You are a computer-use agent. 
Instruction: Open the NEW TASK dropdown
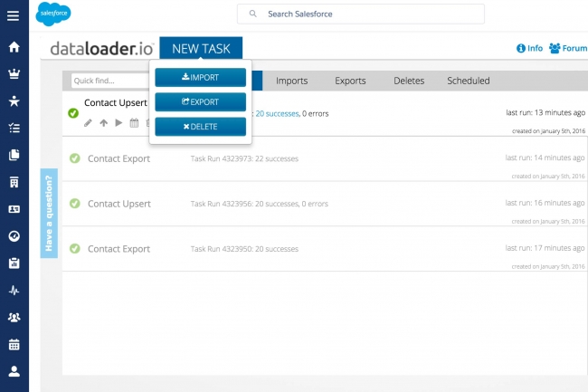coord(201,49)
